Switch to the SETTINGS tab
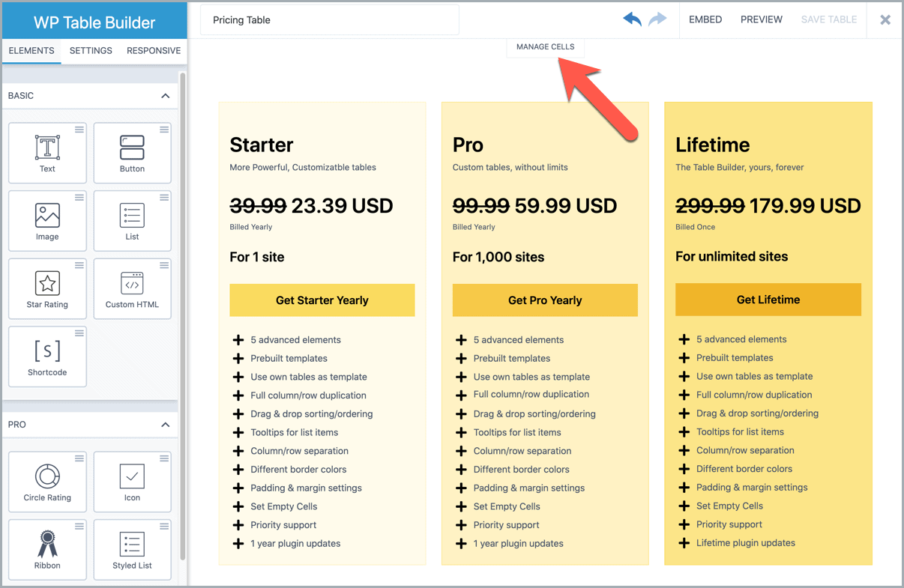 click(x=91, y=51)
